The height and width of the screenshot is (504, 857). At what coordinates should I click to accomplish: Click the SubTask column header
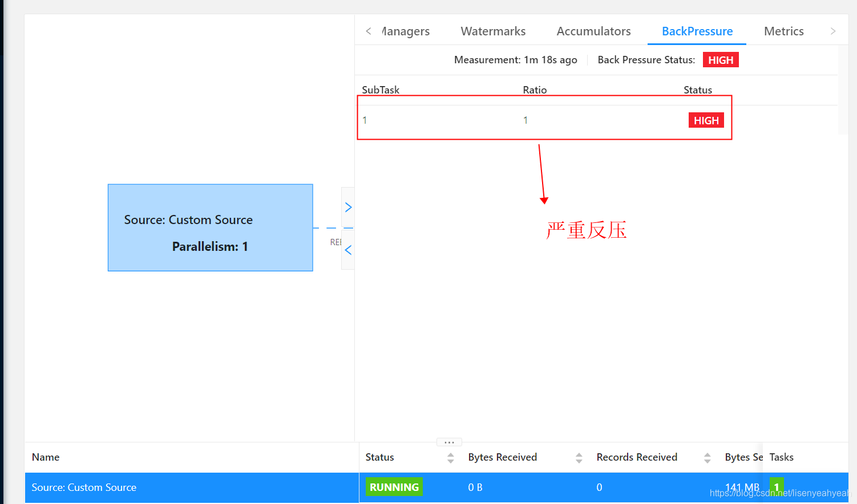pyautogui.click(x=381, y=90)
